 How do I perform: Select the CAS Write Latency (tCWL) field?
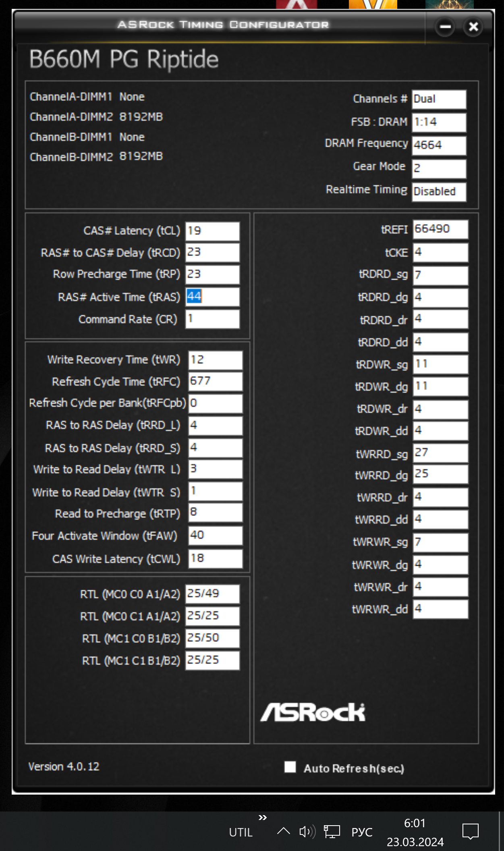(216, 559)
